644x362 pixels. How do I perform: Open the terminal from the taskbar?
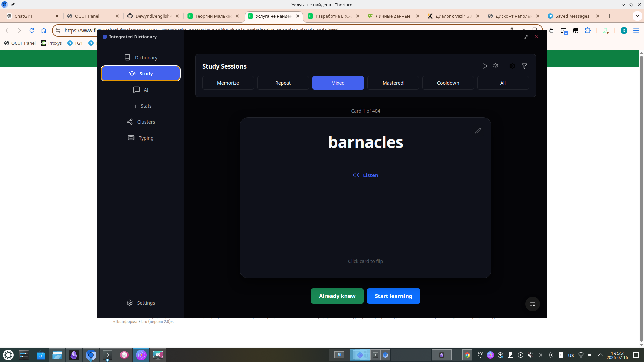click(x=108, y=355)
